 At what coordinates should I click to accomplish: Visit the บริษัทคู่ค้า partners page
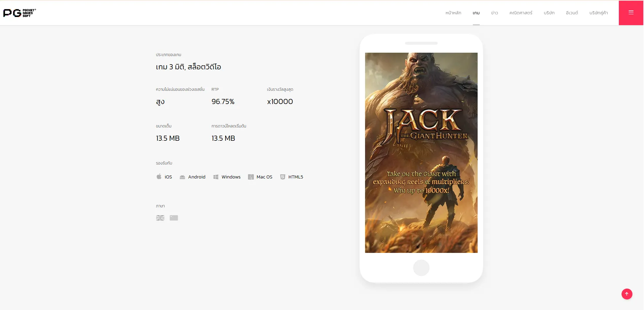click(x=598, y=13)
